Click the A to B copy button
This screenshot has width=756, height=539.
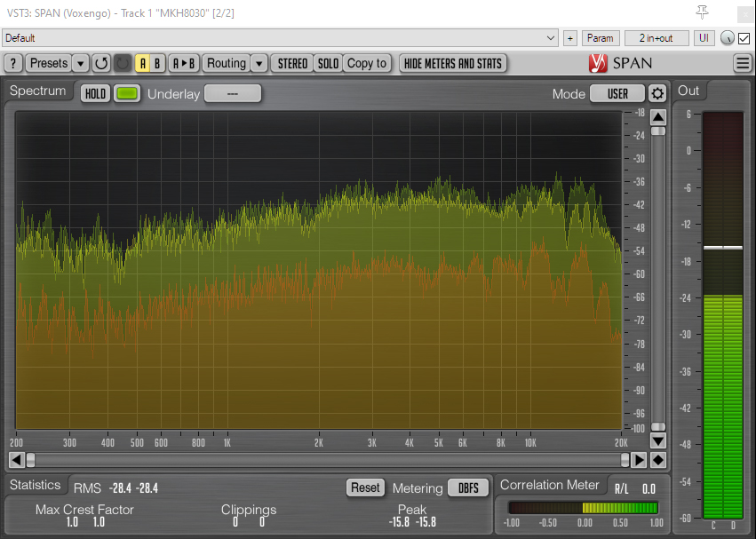(184, 63)
